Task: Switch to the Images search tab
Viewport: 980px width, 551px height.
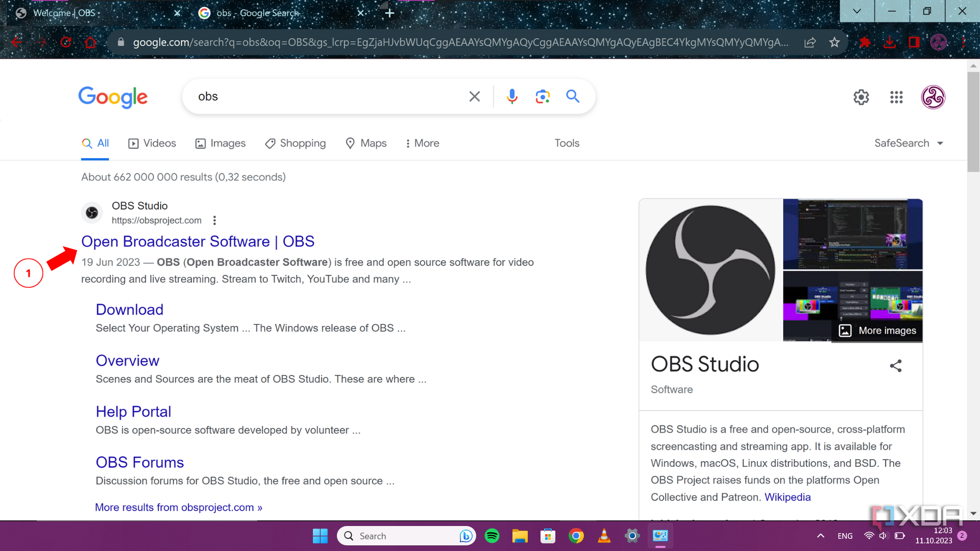Action: (x=220, y=143)
